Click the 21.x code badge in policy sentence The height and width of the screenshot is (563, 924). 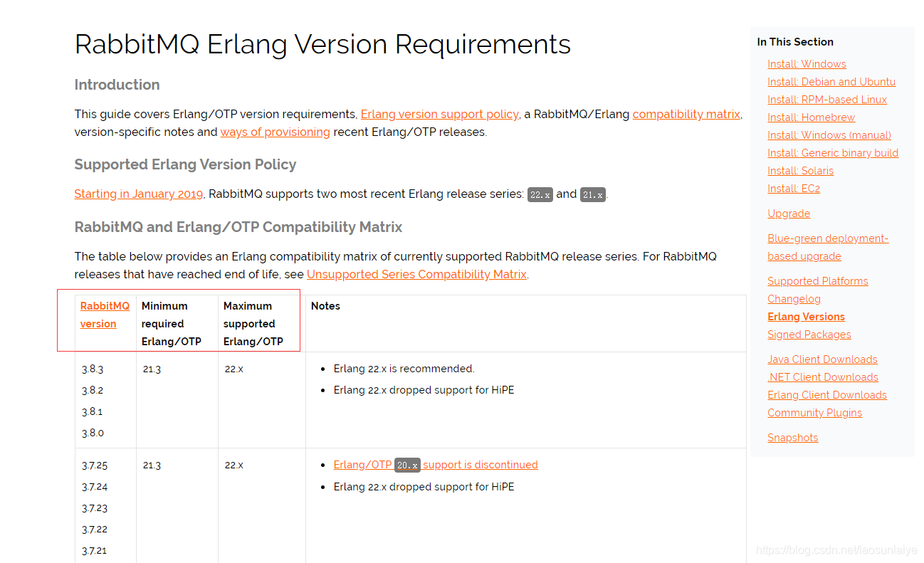pyautogui.click(x=593, y=194)
